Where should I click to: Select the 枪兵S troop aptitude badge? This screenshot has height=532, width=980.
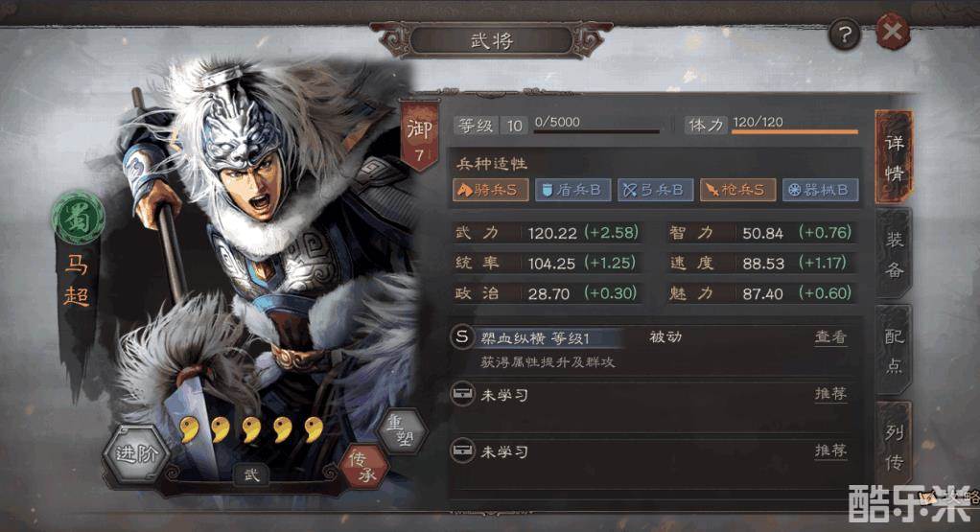738,190
